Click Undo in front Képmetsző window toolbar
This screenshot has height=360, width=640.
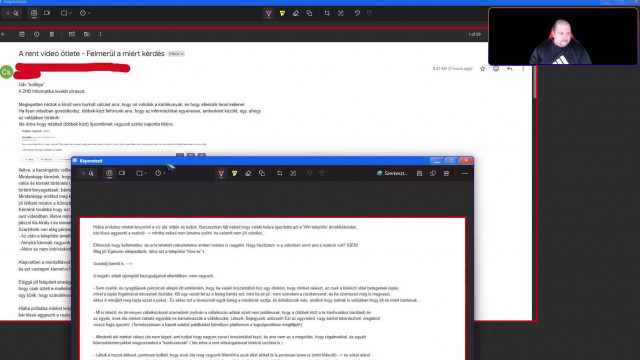pyautogui.click(x=309, y=173)
